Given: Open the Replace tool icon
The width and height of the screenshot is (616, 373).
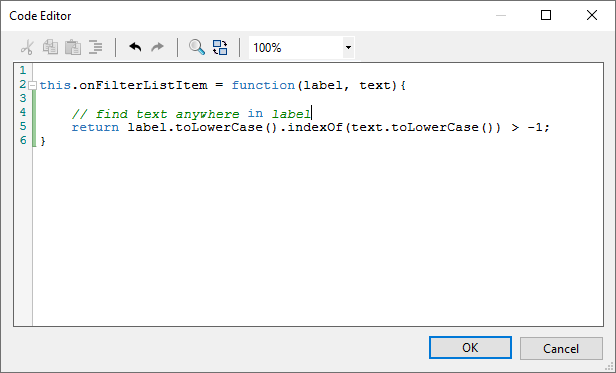Looking at the screenshot, I should [x=220, y=48].
